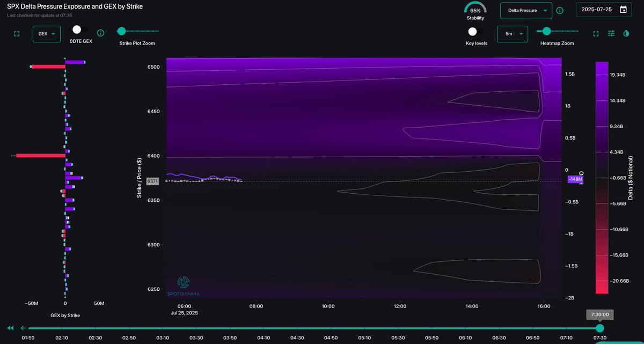Click the delta color scale legend bar
Image resolution: width=644 pixels, height=344 pixels.
click(602, 177)
